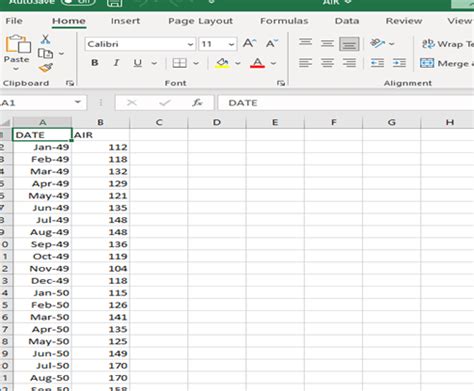Click the Copy icon in Clipboard
474x391 pixels.
click(x=45, y=53)
